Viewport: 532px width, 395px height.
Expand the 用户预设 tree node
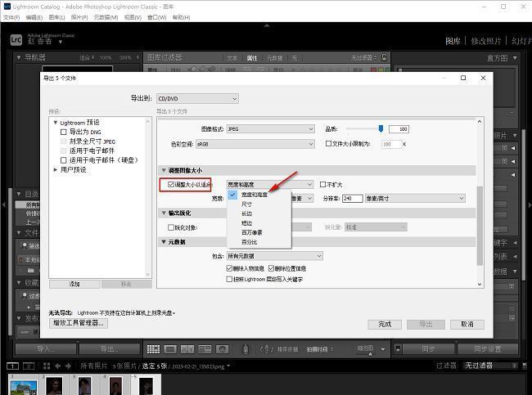[56, 169]
